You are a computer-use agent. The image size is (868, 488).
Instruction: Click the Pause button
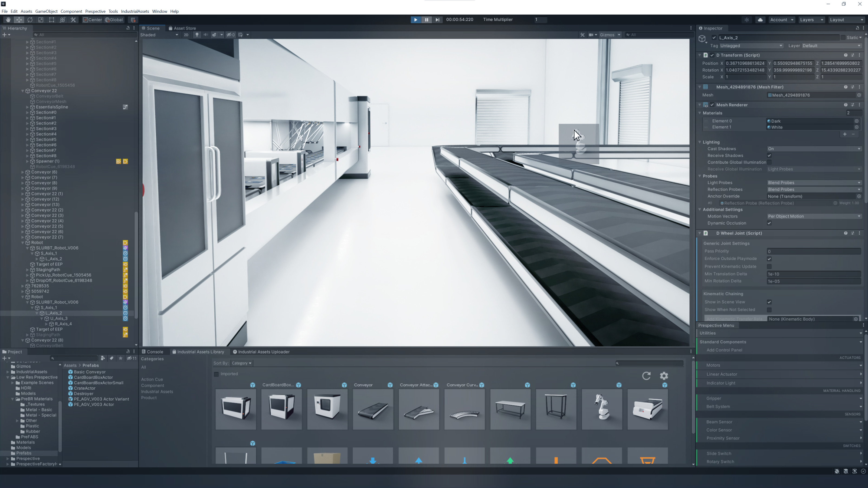[x=426, y=19]
